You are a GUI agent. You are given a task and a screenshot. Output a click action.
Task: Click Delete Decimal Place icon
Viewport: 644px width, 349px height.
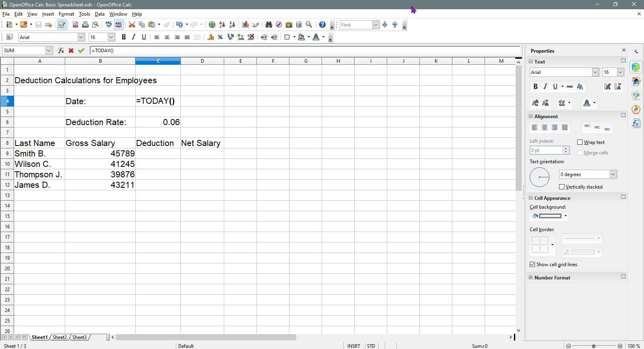[251, 37]
